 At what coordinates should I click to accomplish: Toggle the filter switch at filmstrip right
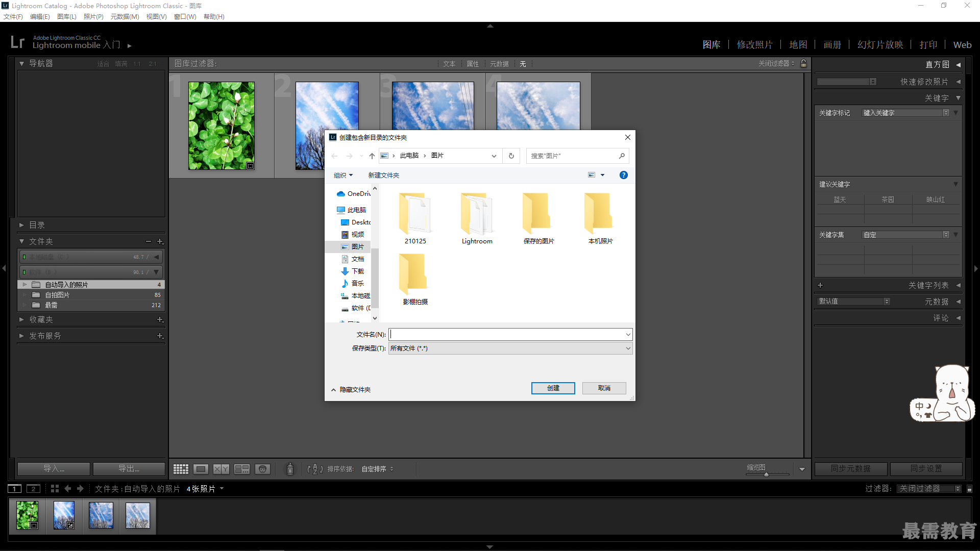click(970, 489)
